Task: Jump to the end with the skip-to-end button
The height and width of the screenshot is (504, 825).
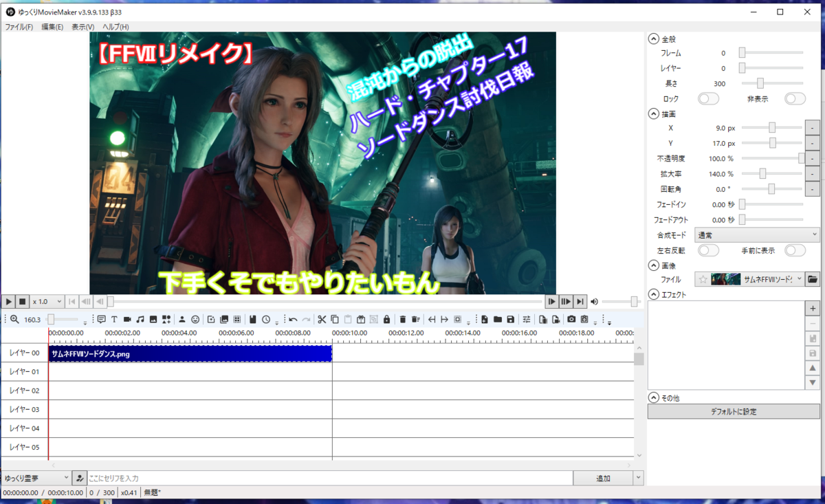Action: (x=580, y=301)
